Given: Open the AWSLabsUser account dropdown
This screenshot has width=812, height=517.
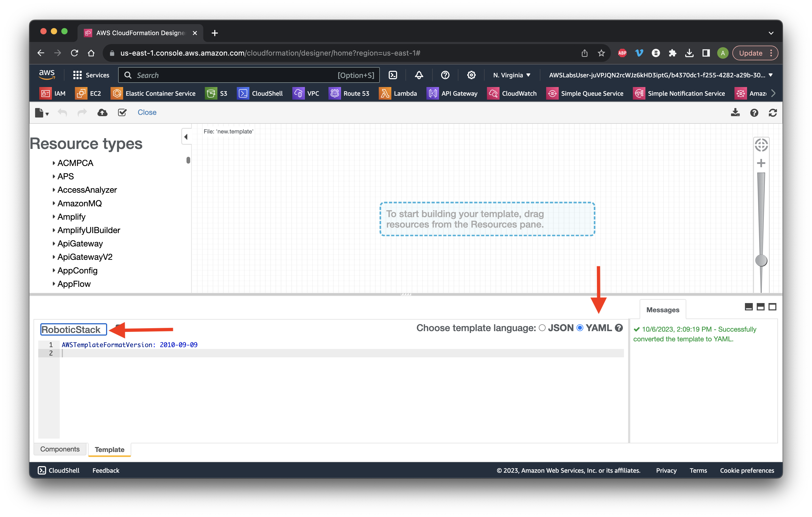Looking at the screenshot, I should (660, 75).
